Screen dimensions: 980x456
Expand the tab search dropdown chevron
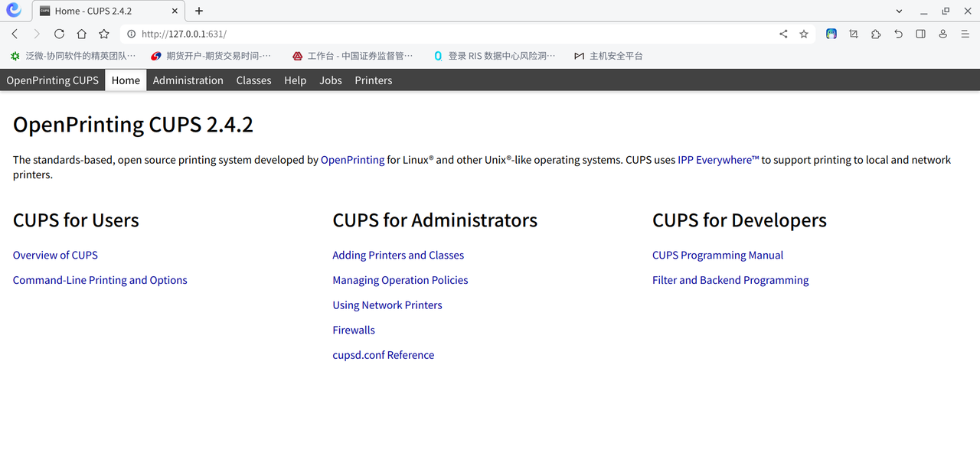coord(899,11)
